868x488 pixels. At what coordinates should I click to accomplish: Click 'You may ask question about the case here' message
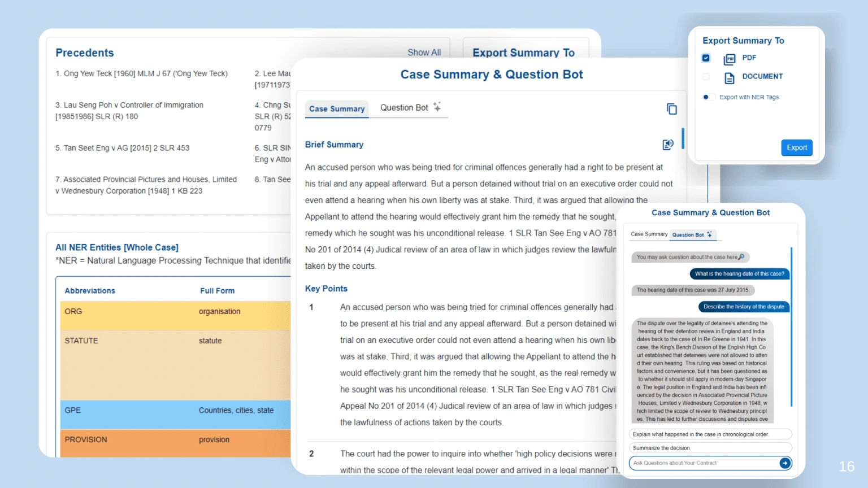coord(691,257)
